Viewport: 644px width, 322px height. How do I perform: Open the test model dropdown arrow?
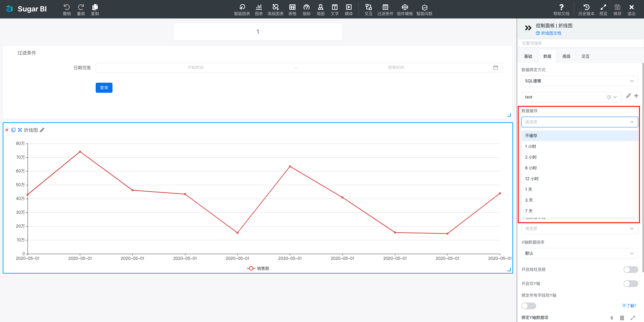coord(615,97)
